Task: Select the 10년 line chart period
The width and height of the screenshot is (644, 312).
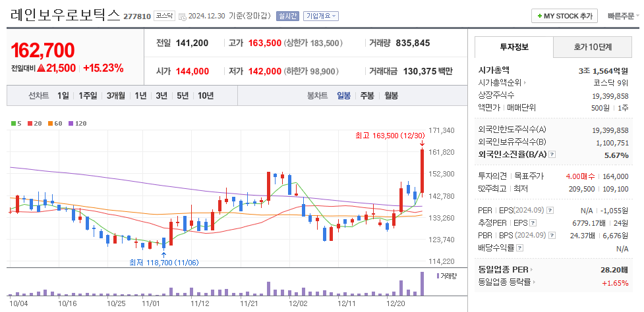Action: pos(206,96)
